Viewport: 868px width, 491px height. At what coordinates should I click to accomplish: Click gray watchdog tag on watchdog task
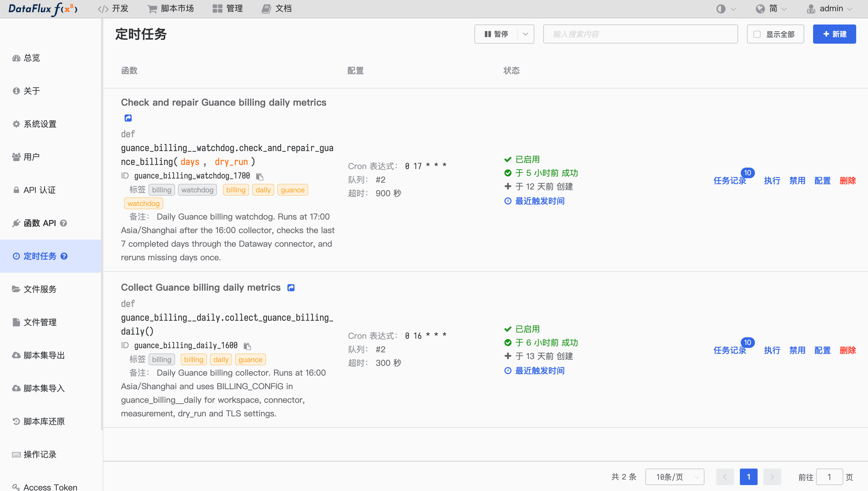coord(197,190)
